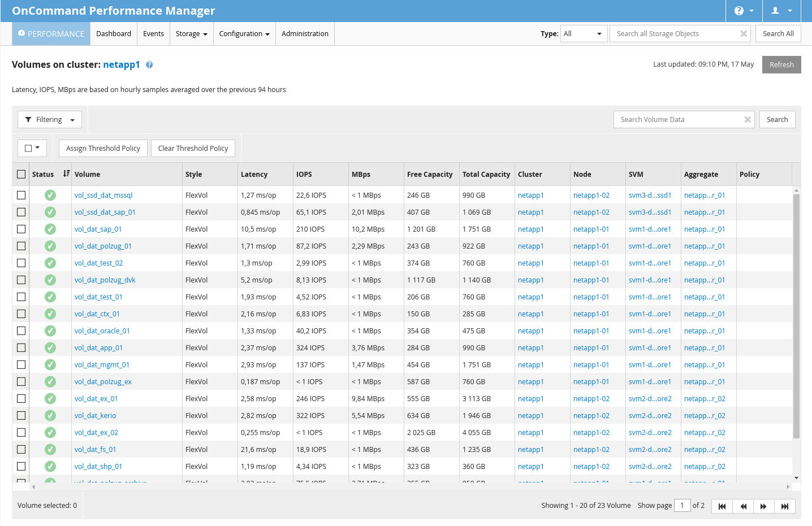812x526 pixels.
Task: Open the netapp1 cluster link in the title
Action: 122,64
